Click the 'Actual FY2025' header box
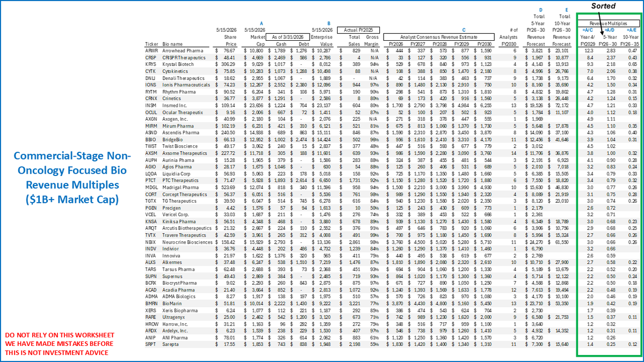Screen dimensions: 644x362 pyautogui.click(x=358, y=30)
